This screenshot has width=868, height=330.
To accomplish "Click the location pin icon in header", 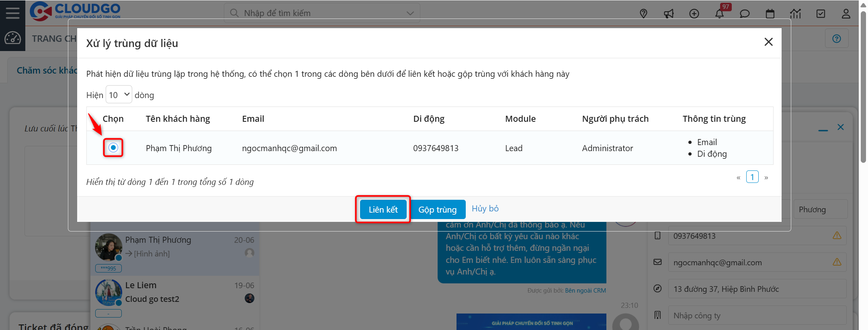I will pyautogui.click(x=643, y=14).
